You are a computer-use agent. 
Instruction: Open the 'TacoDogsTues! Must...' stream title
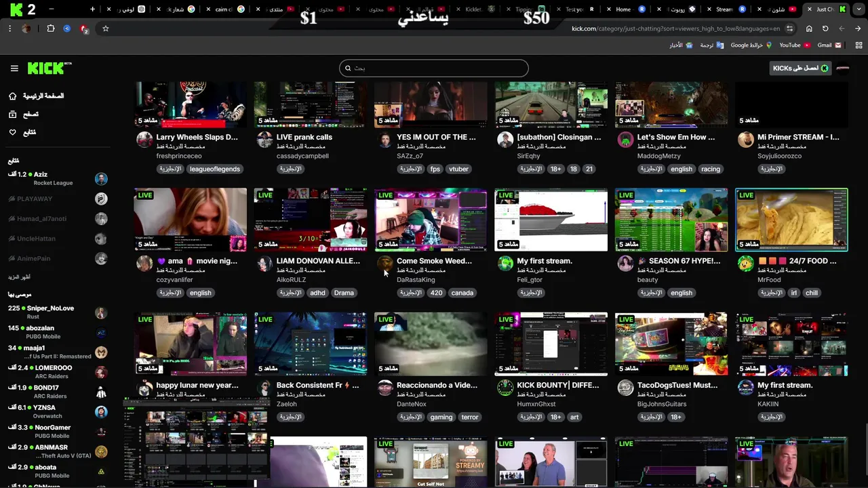[677, 385]
